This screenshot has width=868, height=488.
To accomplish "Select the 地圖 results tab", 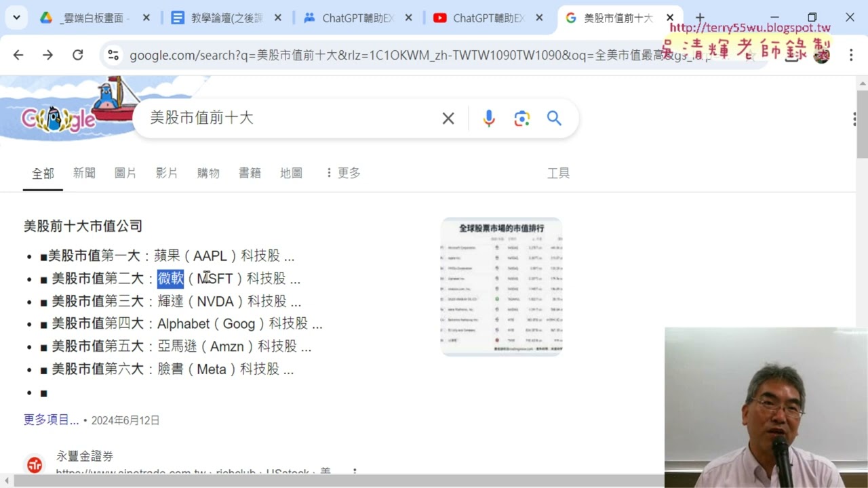I will [x=291, y=174].
